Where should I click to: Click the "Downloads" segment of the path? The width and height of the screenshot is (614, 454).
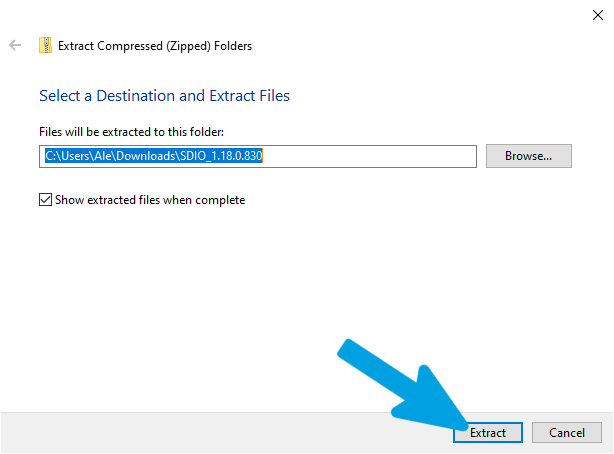(x=146, y=156)
